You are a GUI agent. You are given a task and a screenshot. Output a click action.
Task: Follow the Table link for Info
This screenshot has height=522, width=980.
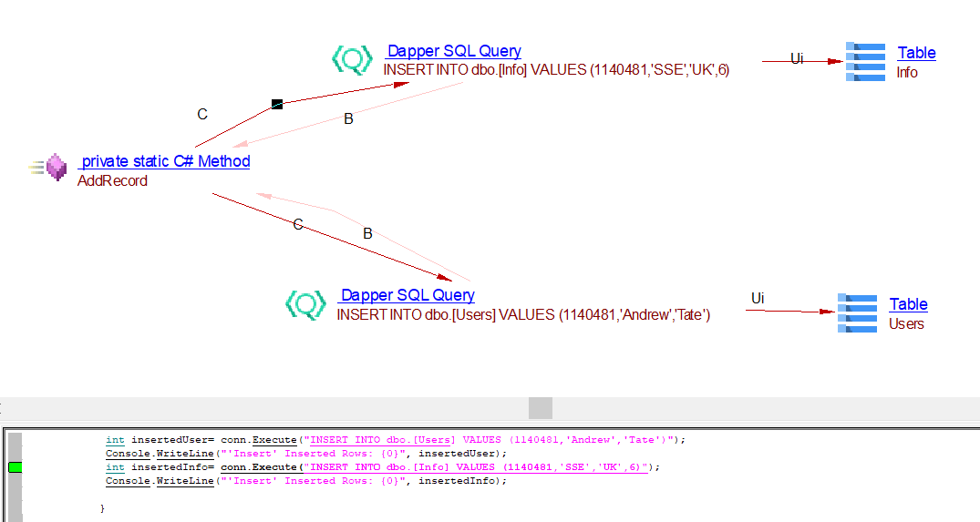916,53
